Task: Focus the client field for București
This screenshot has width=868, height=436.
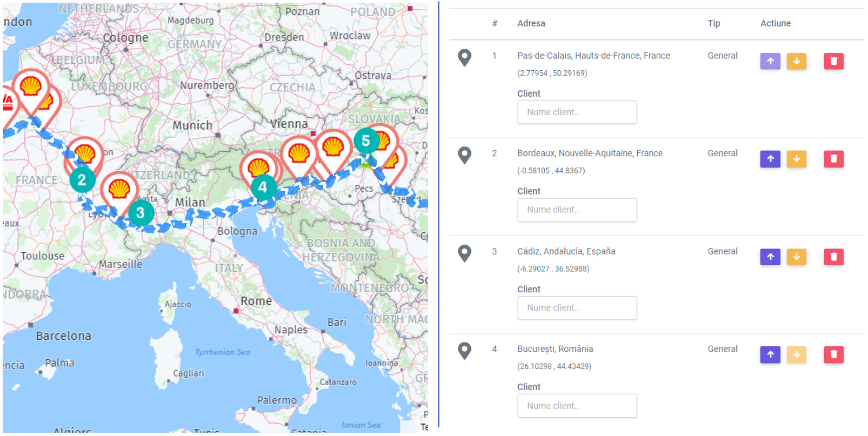Action: (x=577, y=406)
